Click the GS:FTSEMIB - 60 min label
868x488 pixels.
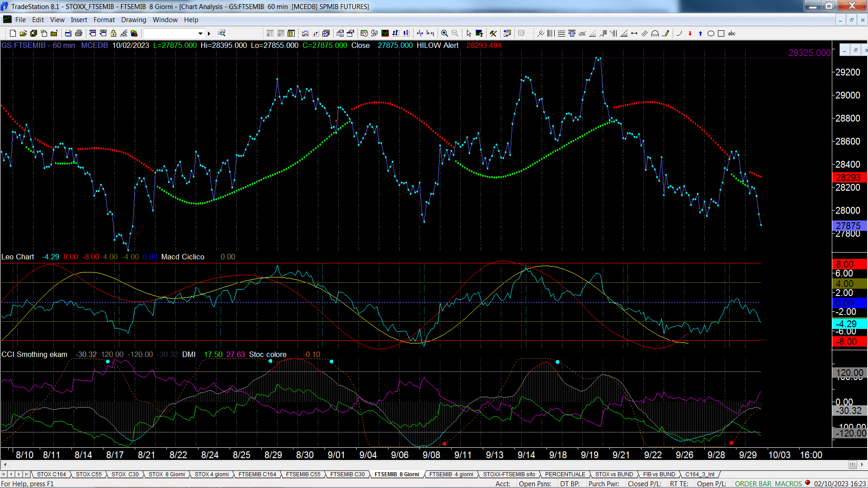tap(38, 45)
